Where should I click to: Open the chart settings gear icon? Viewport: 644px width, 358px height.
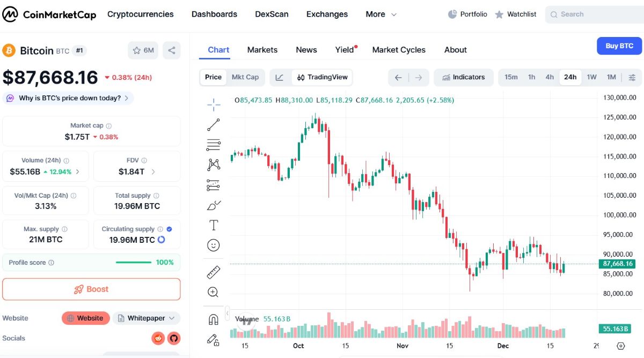pyautogui.click(x=621, y=346)
